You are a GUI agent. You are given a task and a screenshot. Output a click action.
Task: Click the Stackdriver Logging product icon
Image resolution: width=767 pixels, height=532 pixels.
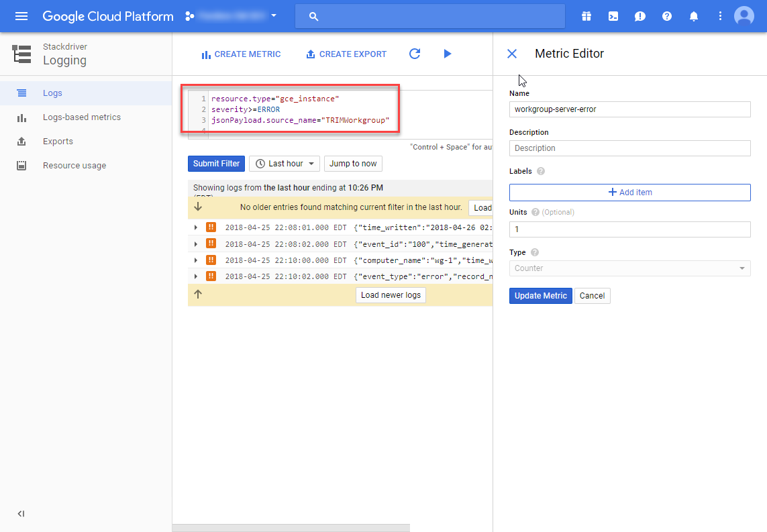[21, 54]
